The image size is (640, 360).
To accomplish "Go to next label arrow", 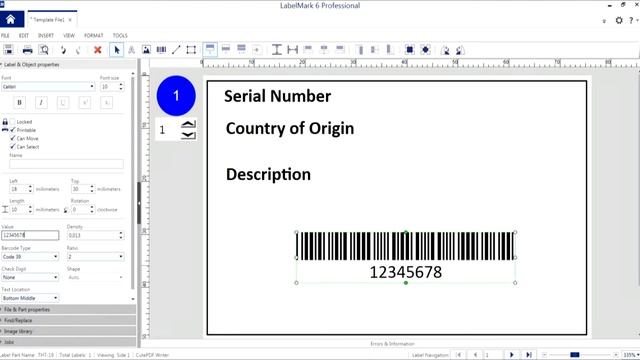I will coord(511,355).
